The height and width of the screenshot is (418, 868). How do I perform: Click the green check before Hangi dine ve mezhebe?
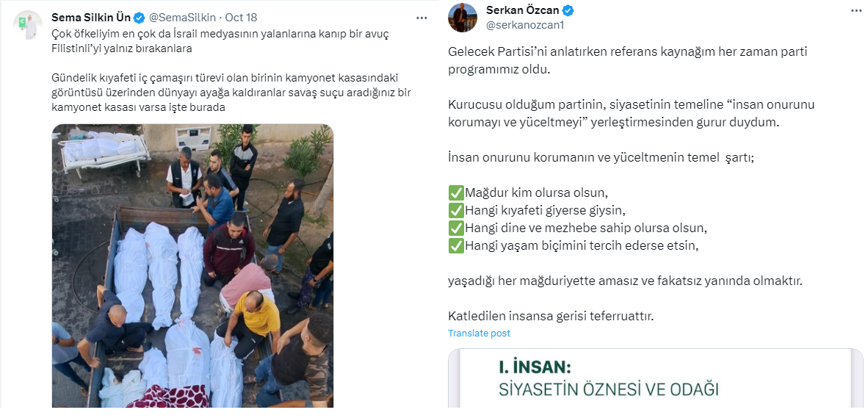click(x=455, y=228)
